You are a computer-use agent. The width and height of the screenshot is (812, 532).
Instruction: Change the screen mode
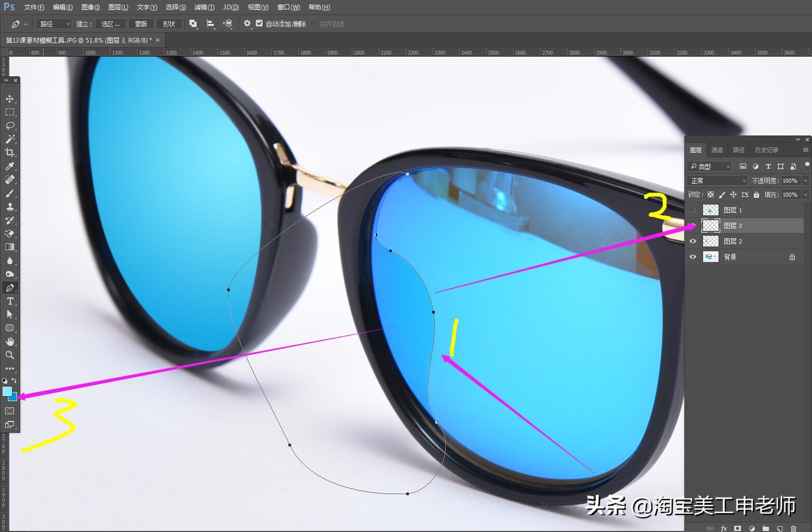tap(9, 425)
